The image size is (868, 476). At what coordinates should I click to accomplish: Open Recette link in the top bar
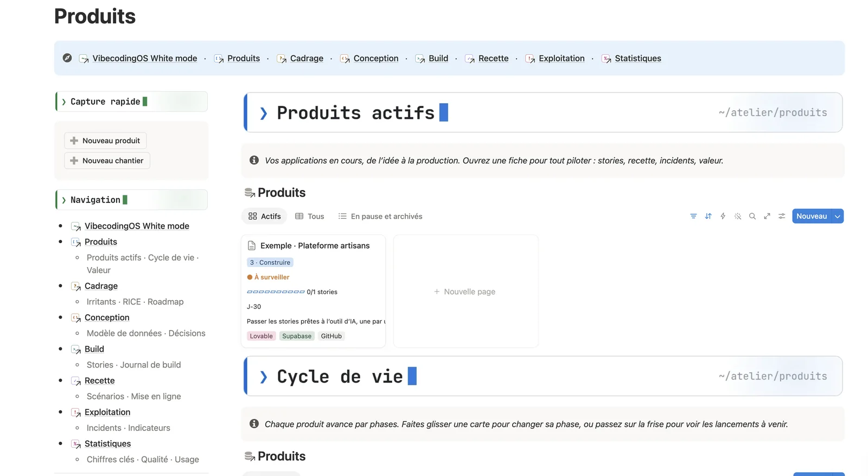point(493,58)
